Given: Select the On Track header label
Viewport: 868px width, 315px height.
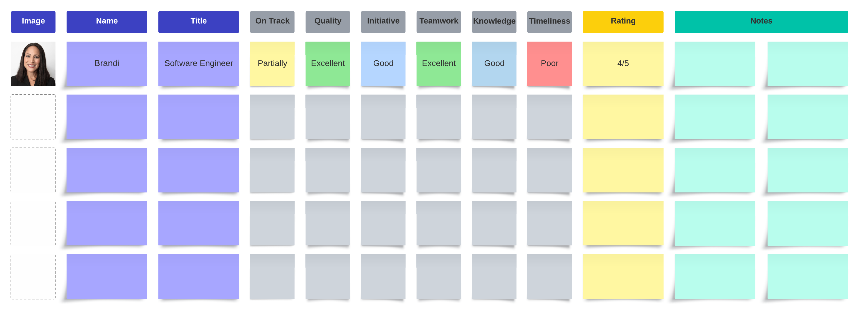Looking at the screenshot, I should tap(272, 22).
